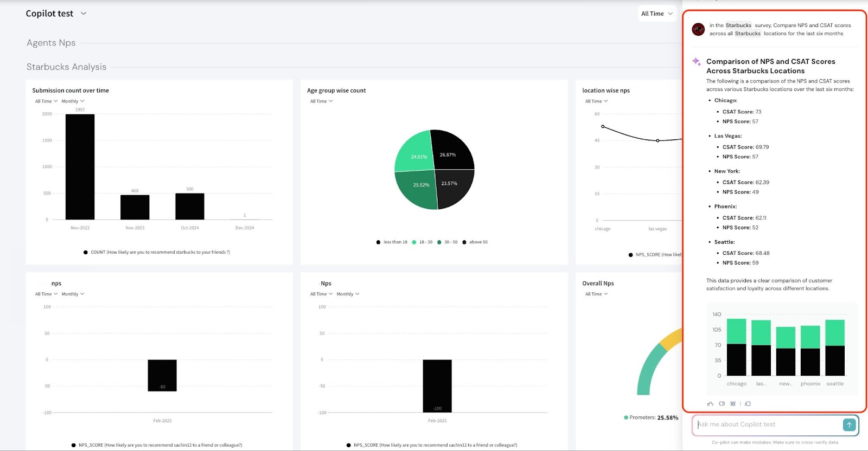Toggle the '18 - 30' legend series
868x451 pixels.
(x=422, y=242)
